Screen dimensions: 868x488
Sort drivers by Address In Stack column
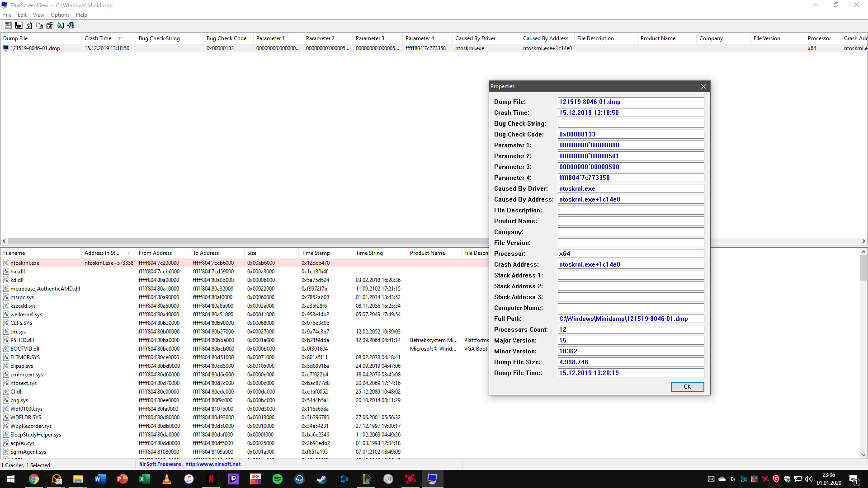(102, 253)
